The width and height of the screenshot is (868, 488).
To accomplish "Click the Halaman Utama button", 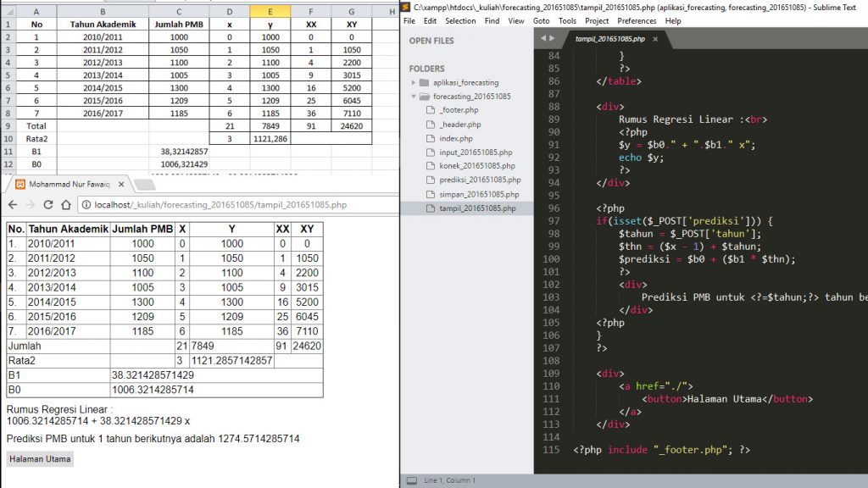I will (40, 459).
